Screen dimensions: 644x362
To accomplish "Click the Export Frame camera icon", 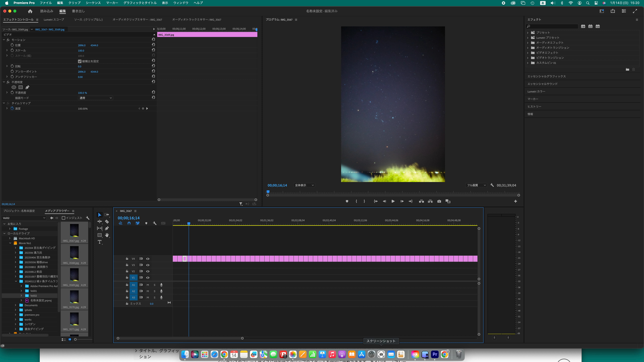I will pos(439,201).
